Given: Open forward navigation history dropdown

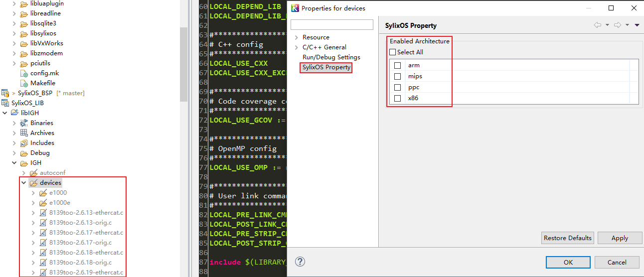Looking at the screenshot, I should click(x=627, y=25).
